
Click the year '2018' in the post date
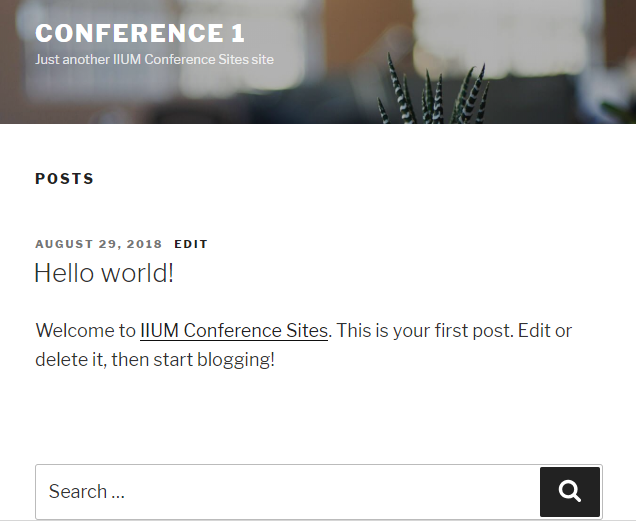pos(144,244)
